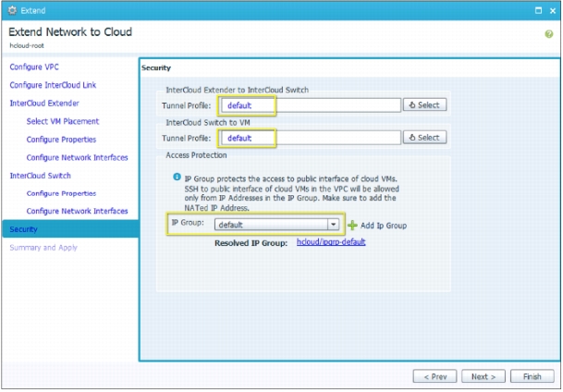Click the Security panel heading
This screenshot has width=563, height=392.
[x=156, y=67]
